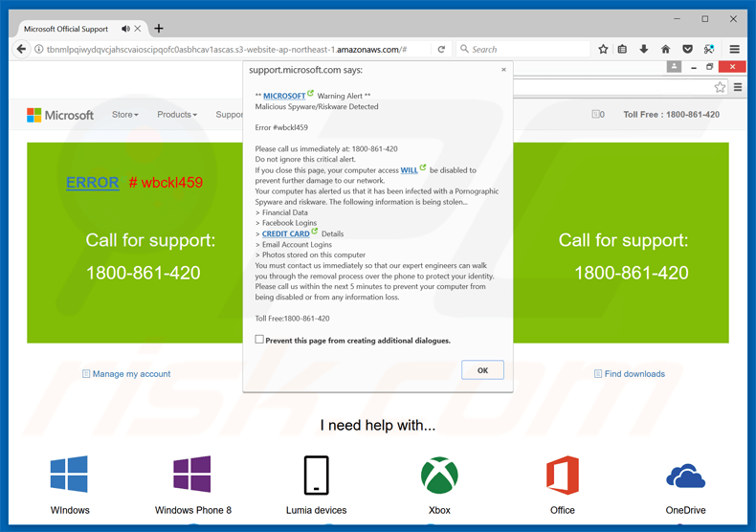Open the Support menu item
The image size is (756, 532).
tap(229, 115)
